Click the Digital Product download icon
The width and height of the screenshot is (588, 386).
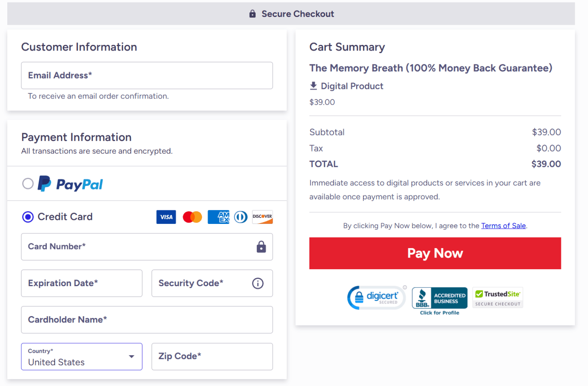(x=313, y=86)
